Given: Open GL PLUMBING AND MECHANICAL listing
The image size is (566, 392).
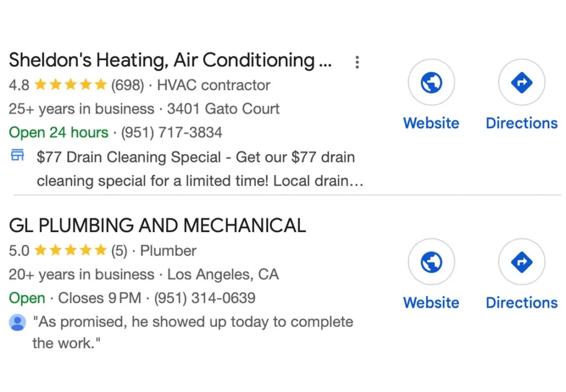Looking at the screenshot, I should (x=157, y=226).
